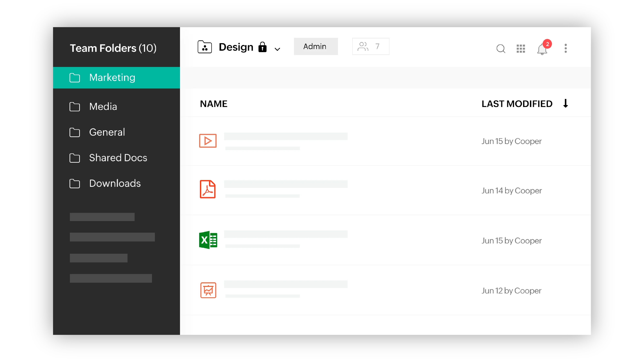Click the Design folder title text
The width and height of the screenshot is (644, 362).
coord(236,47)
